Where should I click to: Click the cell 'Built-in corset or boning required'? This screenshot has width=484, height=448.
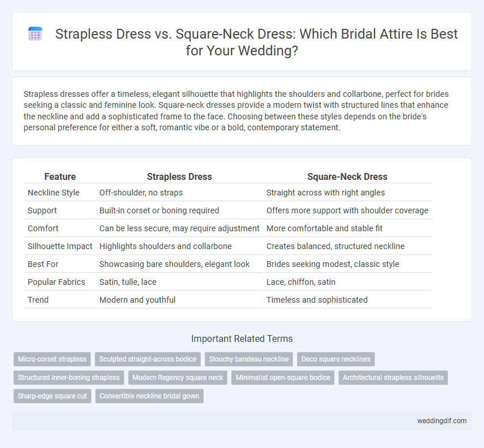[159, 210]
